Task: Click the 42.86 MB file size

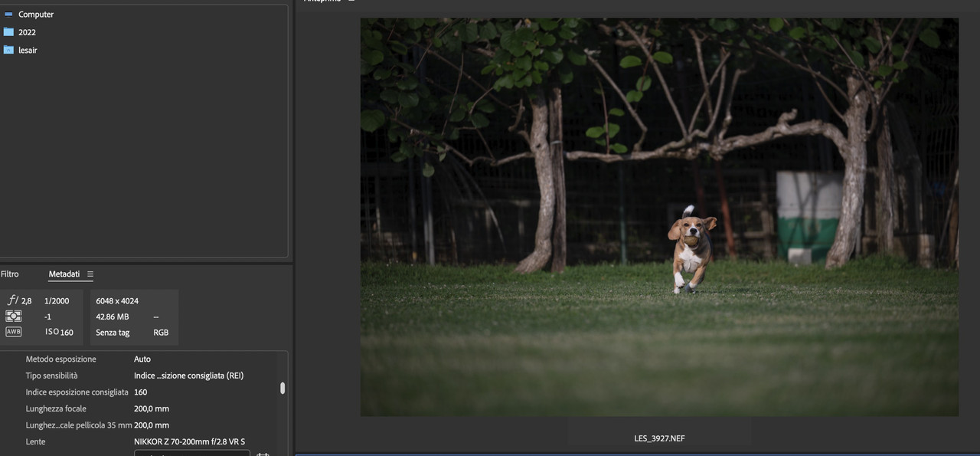Action: click(x=113, y=317)
